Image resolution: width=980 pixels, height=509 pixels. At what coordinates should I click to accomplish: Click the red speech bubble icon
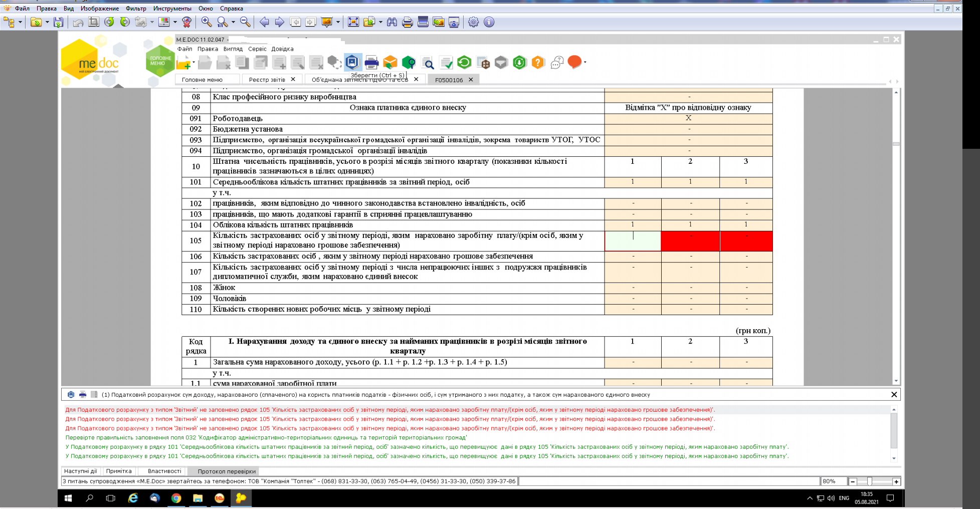tap(574, 62)
